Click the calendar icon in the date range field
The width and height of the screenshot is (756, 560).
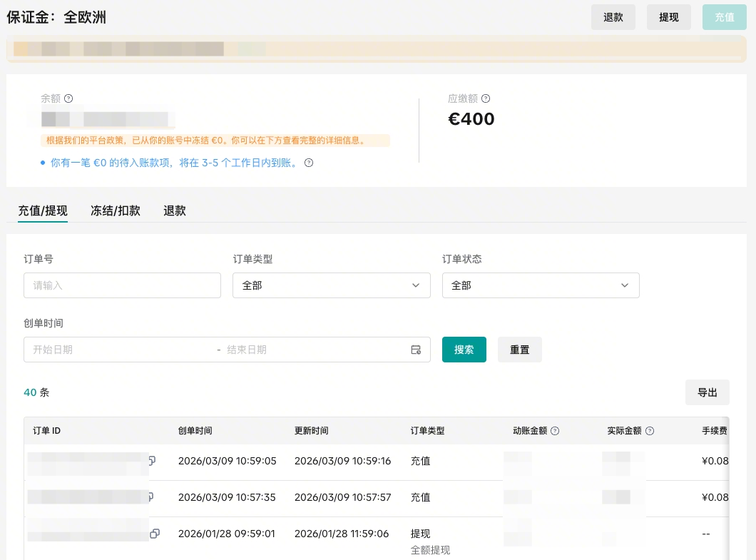click(416, 350)
